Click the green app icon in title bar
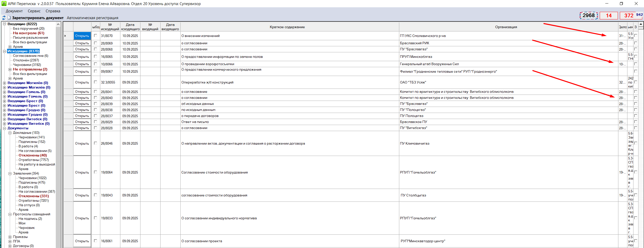This screenshot has height=248, width=644. pos(4,4)
